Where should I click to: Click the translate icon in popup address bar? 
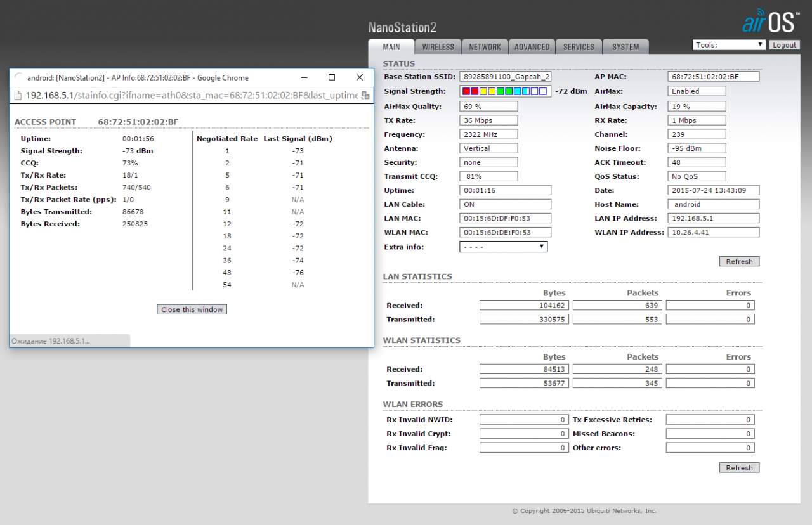coord(365,95)
